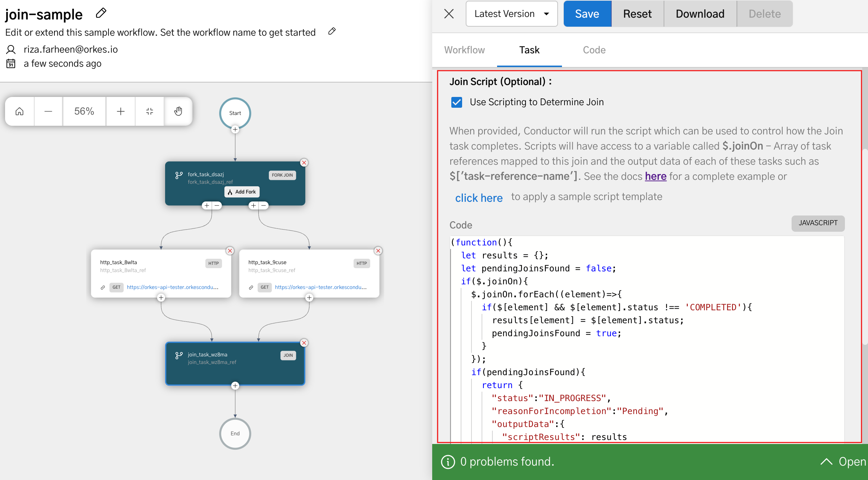This screenshot has height=480, width=868.
Task: Close the task panel with X
Action: [x=449, y=14]
